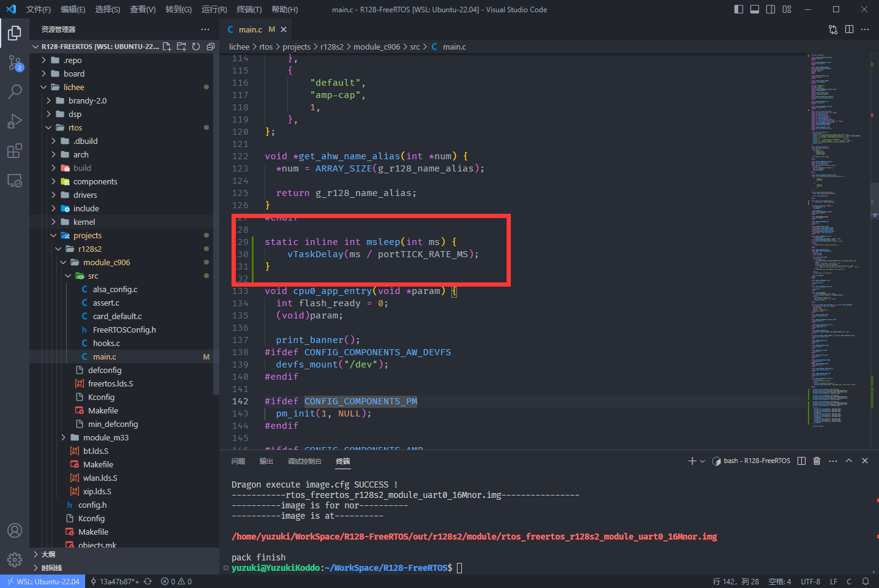879x588 pixels.
Task: Click the code minimap overview
Action: tap(837, 245)
